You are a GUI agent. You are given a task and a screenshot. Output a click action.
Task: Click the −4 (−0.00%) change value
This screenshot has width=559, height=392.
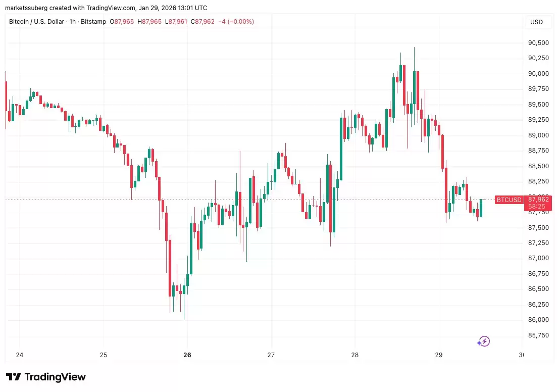[x=236, y=22]
